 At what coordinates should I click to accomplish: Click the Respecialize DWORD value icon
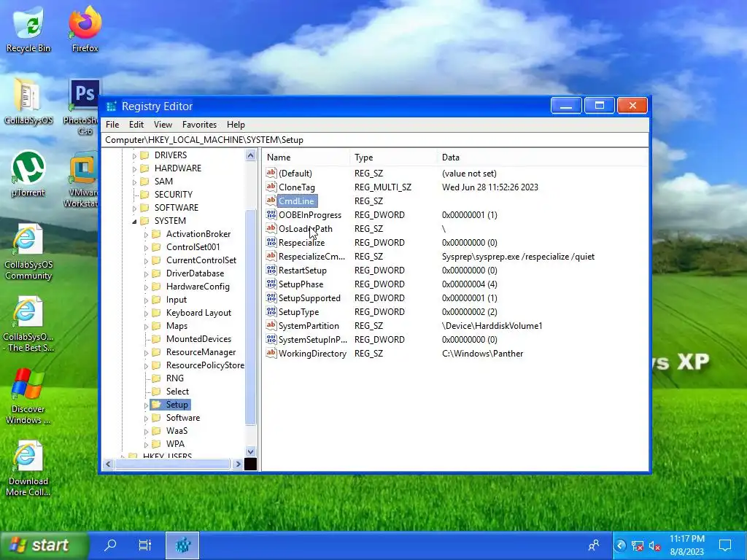[x=271, y=242]
